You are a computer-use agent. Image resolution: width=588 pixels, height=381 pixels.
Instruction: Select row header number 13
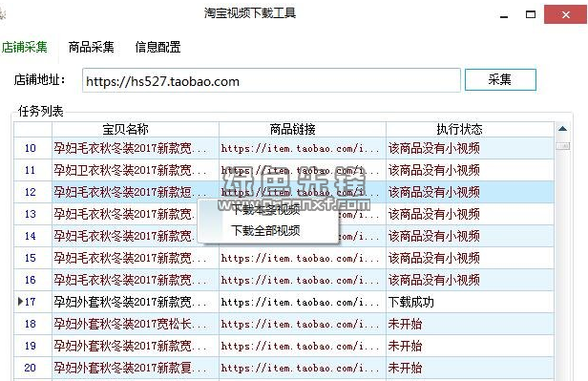click(x=32, y=214)
